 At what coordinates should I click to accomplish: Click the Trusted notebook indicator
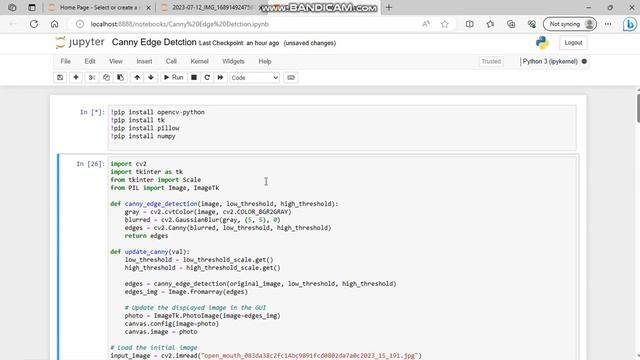pos(491,61)
